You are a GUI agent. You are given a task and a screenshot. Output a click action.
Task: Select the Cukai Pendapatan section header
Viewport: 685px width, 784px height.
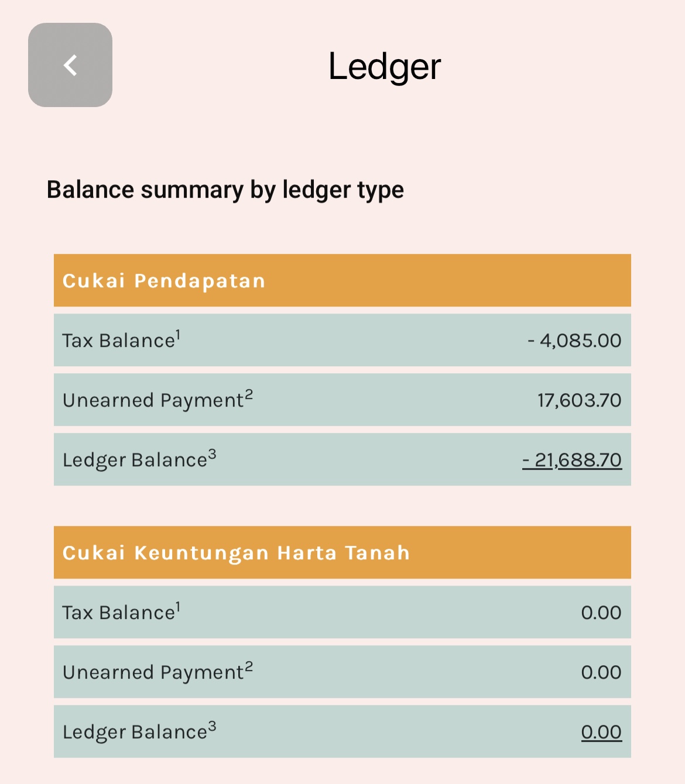(x=164, y=281)
